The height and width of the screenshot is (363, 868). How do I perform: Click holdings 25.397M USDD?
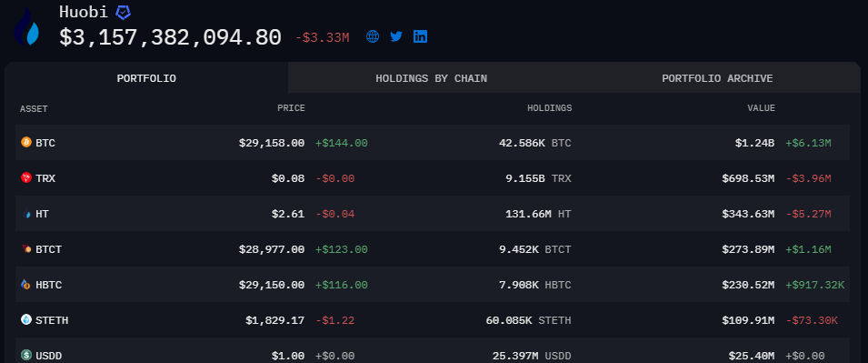(532, 356)
